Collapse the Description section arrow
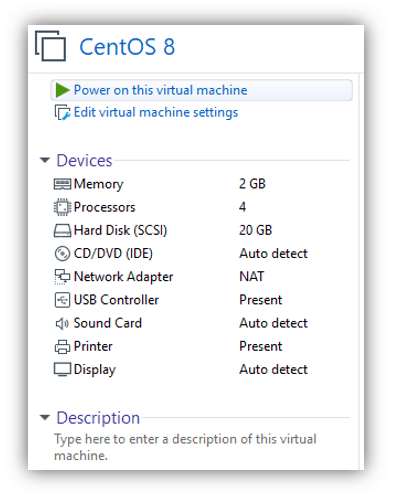401x497 pixels. tap(45, 417)
